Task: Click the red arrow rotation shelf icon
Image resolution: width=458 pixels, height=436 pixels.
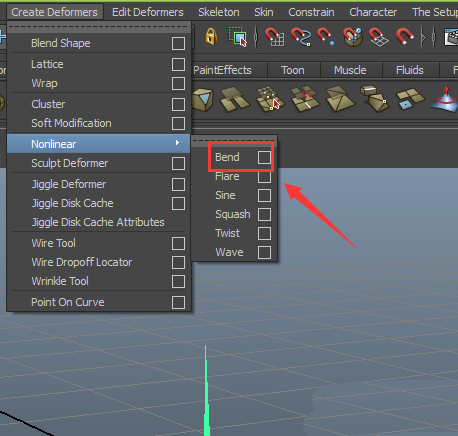Action: (444, 99)
